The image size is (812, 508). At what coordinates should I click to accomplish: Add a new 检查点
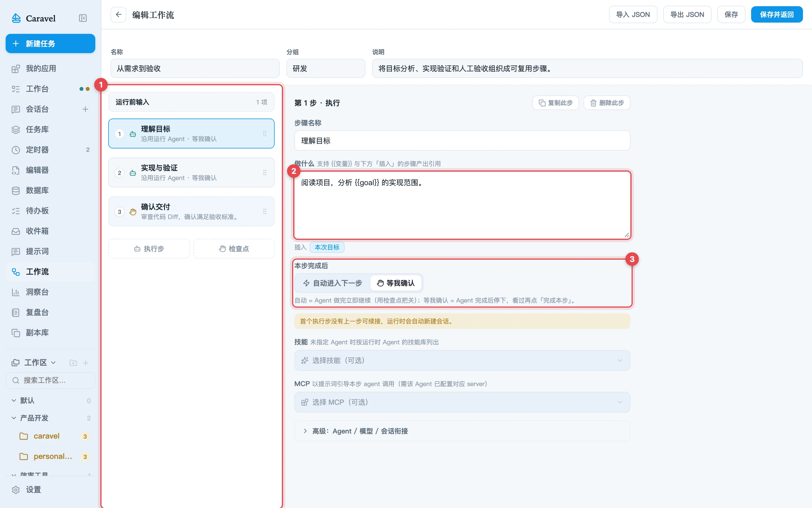234,249
